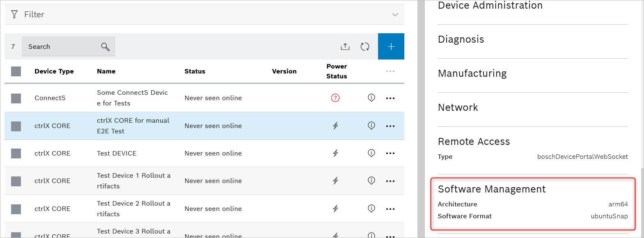
Task: Open more actions for Test Device 1 row
Action: (390, 181)
